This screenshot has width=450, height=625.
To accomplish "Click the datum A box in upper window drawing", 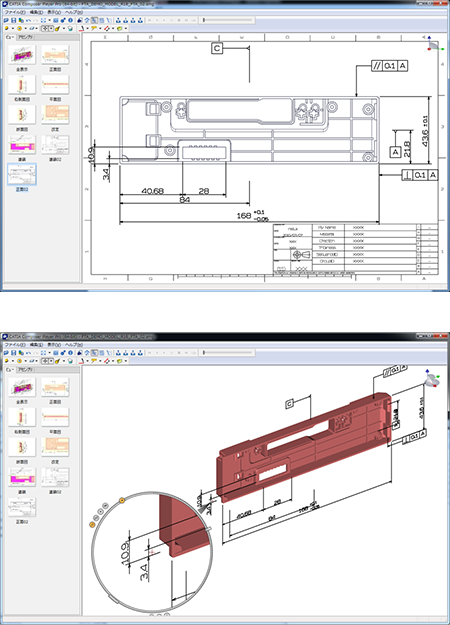I will tap(395, 152).
